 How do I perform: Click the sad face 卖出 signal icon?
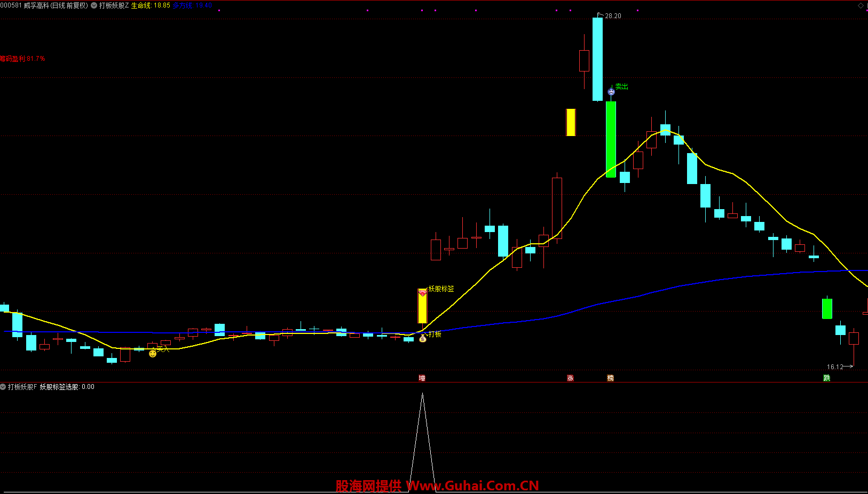[611, 92]
